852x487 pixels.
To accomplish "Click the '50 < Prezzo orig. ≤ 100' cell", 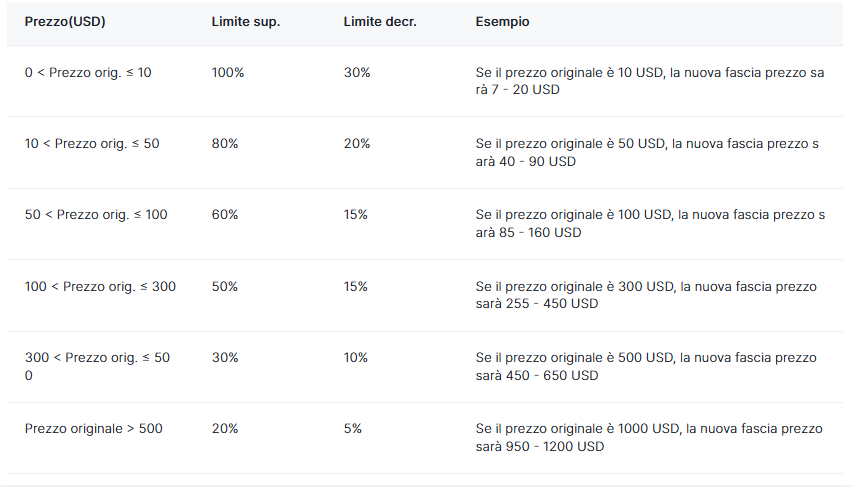I will point(96,215).
